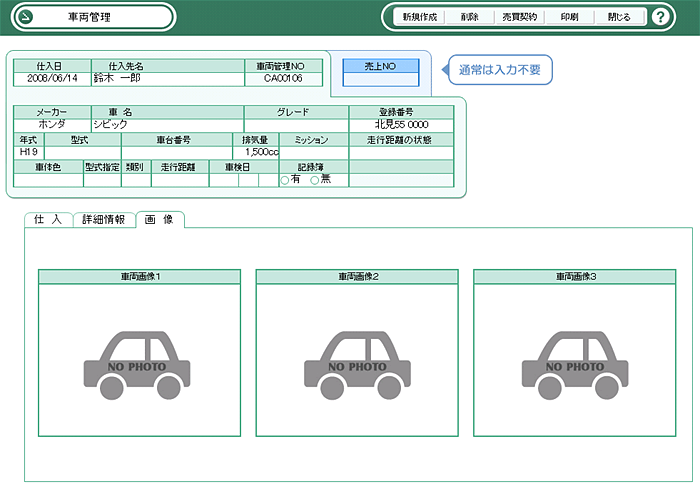Click the 仕入先名 field with 鈴木 一郎
Image resolution: width=700 pixels, height=492 pixels.
(167, 78)
